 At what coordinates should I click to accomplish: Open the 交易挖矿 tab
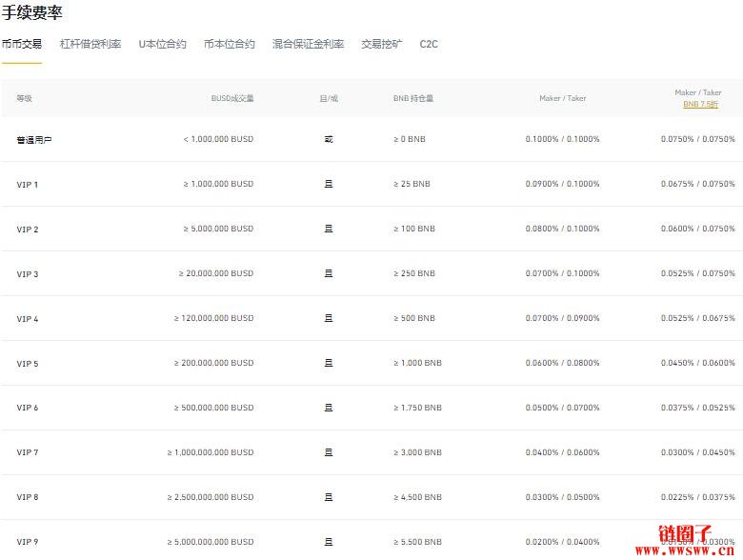tap(382, 44)
